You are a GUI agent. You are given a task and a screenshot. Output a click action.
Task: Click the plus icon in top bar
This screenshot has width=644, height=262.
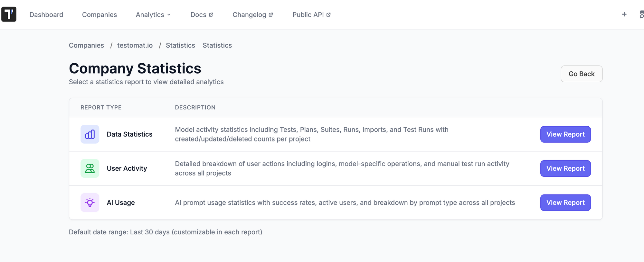point(624,14)
